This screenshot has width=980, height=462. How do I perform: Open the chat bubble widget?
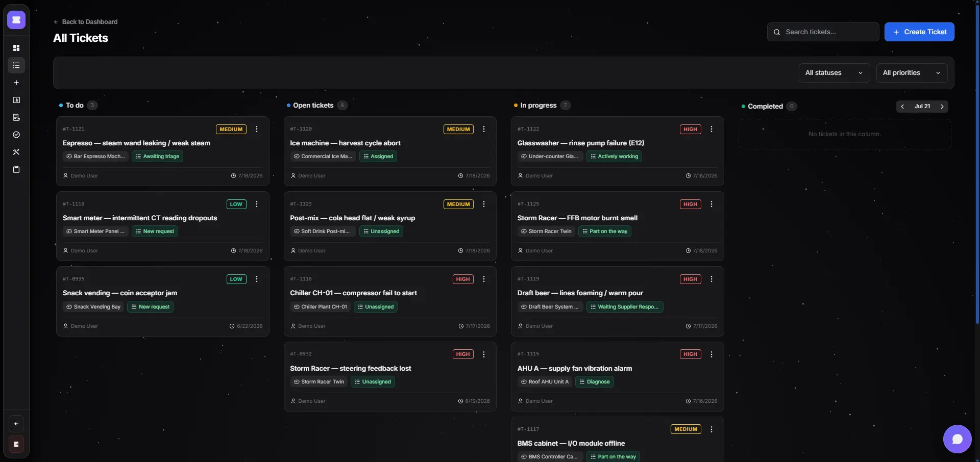(x=957, y=439)
